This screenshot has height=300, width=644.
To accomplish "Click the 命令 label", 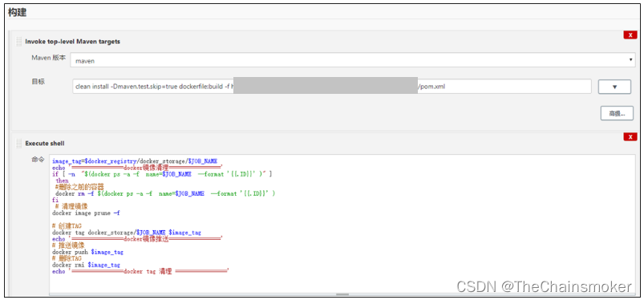I will pyautogui.click(x=38, y=160).
